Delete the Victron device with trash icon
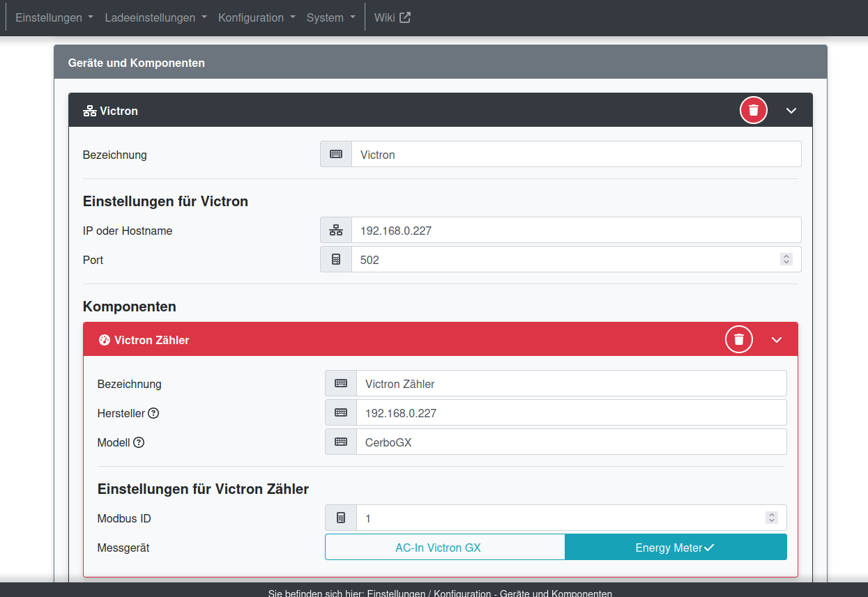 (754, 110)
